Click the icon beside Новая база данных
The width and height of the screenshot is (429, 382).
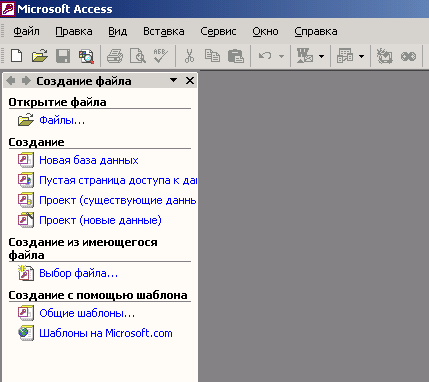(26, 160)
